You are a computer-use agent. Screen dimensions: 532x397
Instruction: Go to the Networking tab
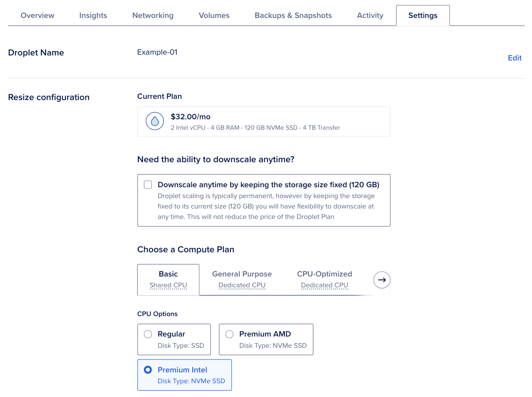pos(153,15)
